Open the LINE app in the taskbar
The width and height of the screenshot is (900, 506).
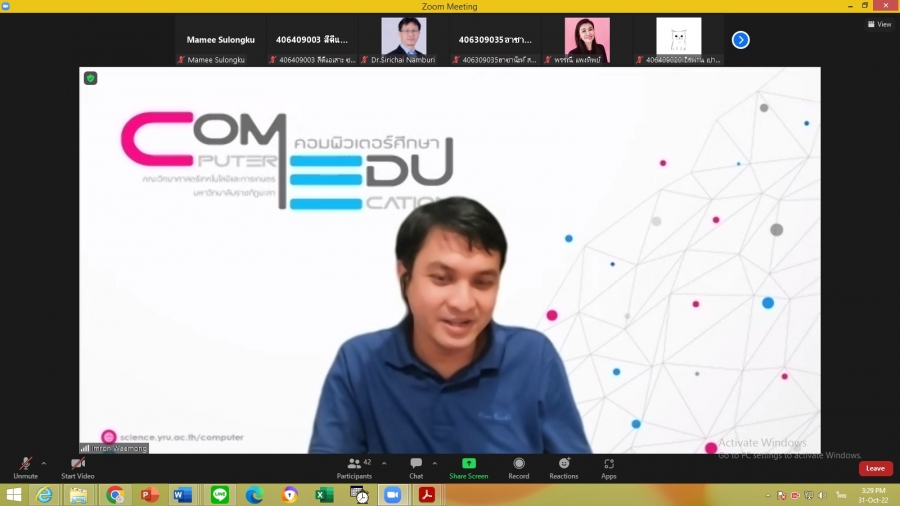coord(220,495)
